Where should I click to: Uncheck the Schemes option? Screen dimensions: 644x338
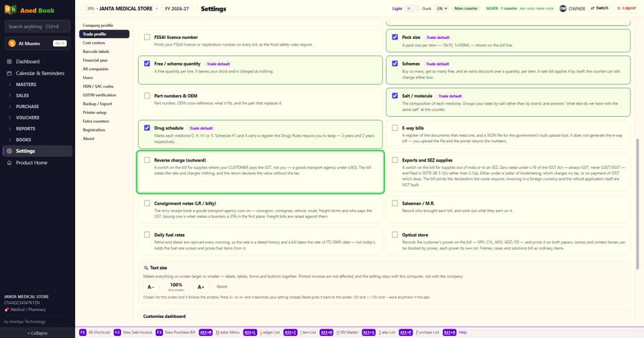394,64
